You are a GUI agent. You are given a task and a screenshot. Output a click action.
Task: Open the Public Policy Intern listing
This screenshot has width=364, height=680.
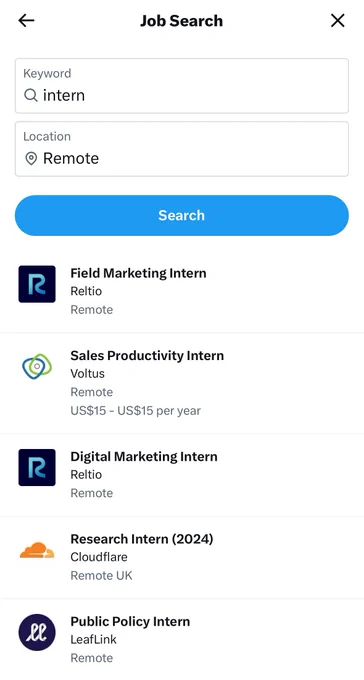(x=182, y=639)
